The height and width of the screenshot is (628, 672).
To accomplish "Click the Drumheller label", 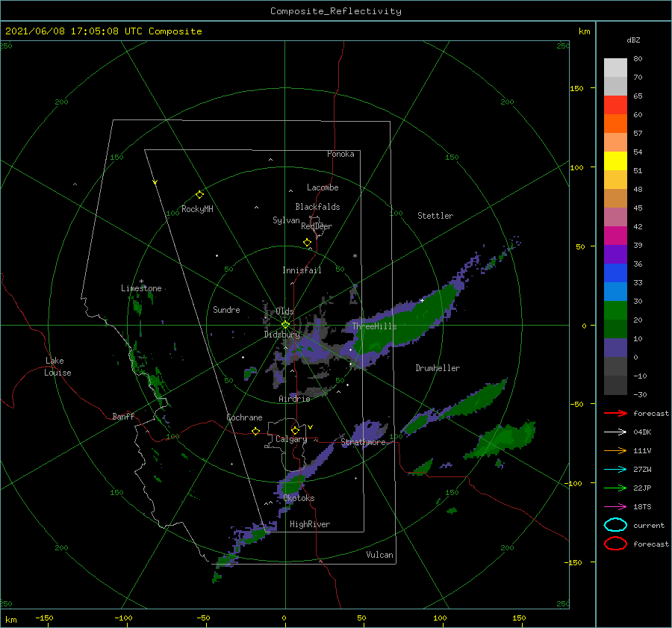I will click(438, 368).
